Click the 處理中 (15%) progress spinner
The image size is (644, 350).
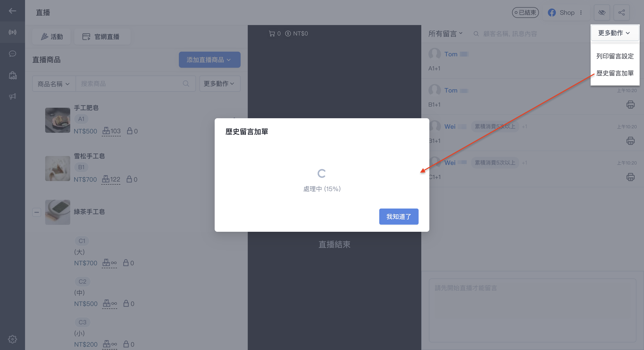coord(322,173)
